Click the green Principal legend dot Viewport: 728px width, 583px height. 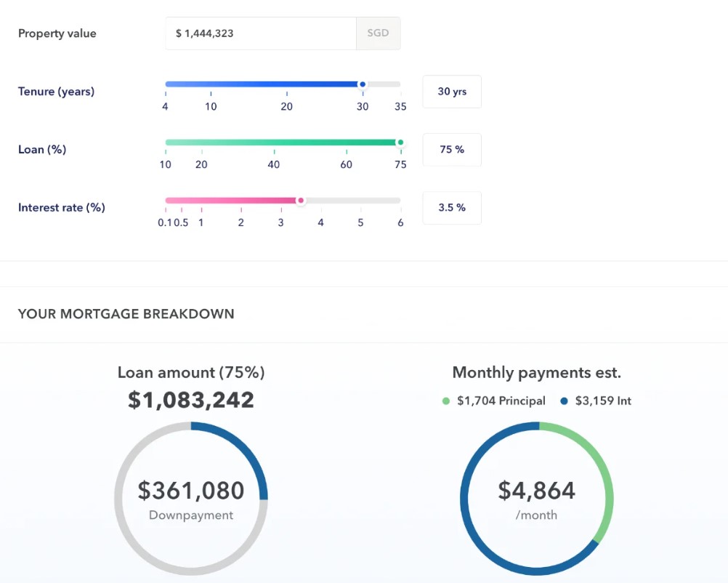click(x=445, y=401)
